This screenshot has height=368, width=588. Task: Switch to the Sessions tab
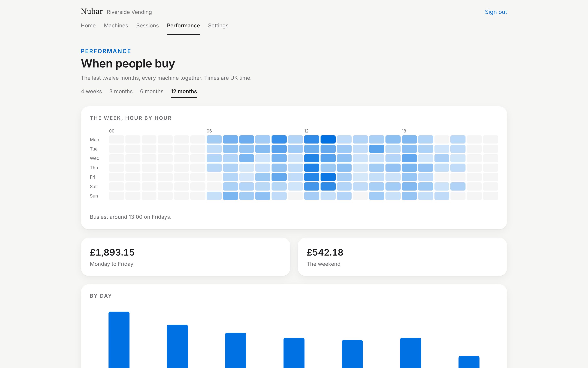147,26
